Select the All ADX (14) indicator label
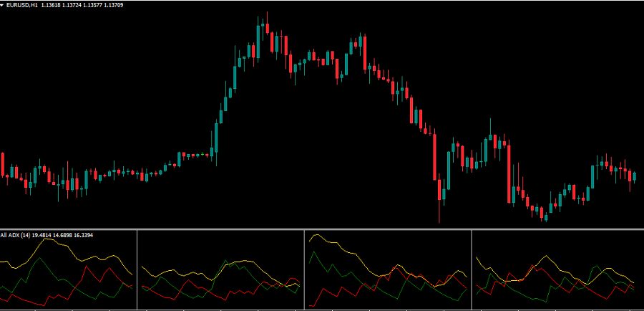Screen dimensions: 644x311 click(x=14, y=234)
